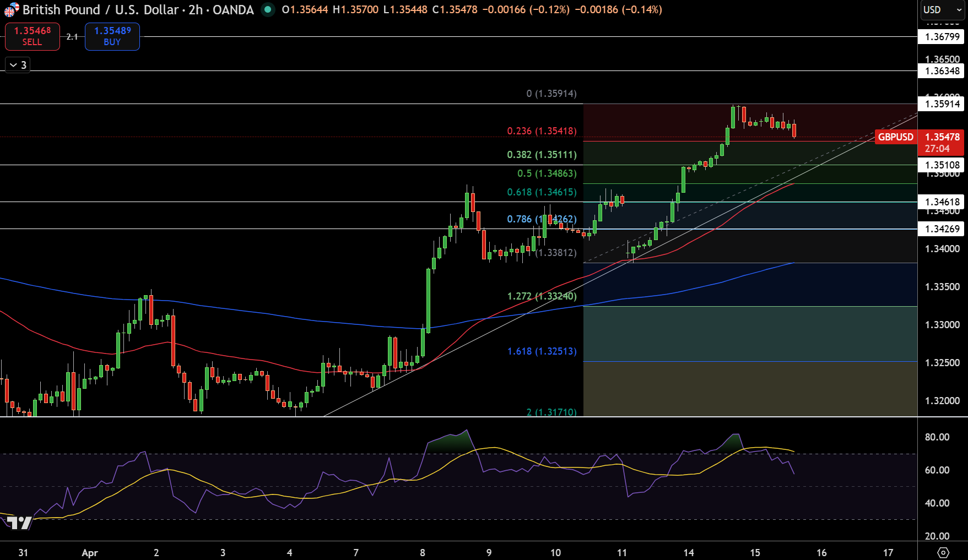Select the 1.35108 price line label
968x560 pixels.
(942, 165)
